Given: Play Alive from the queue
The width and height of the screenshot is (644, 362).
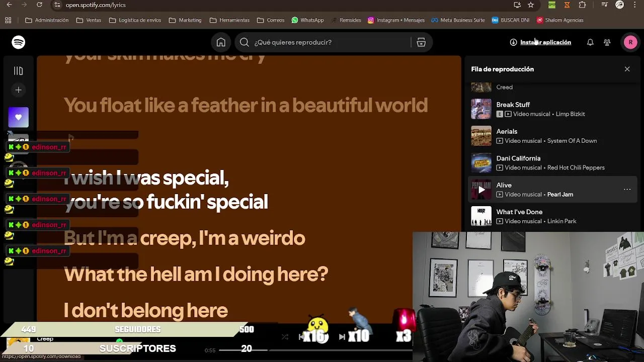Looking at the screenshot, I should pos(481,190).
